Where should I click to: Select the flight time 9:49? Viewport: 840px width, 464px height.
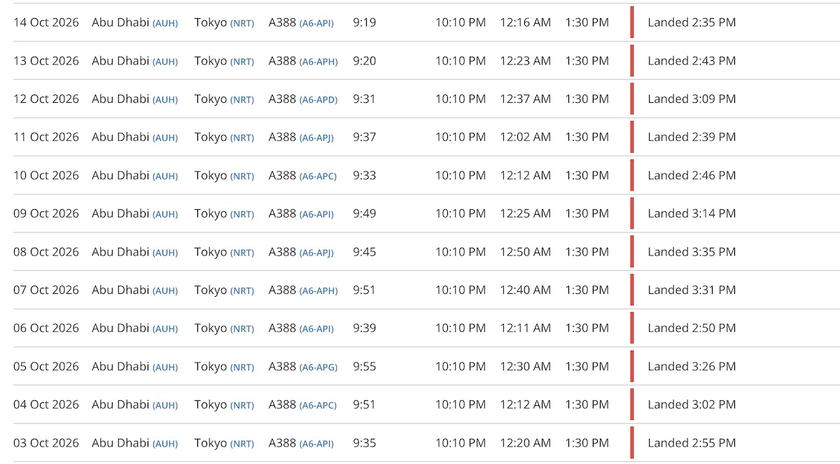tap(364, 213)
